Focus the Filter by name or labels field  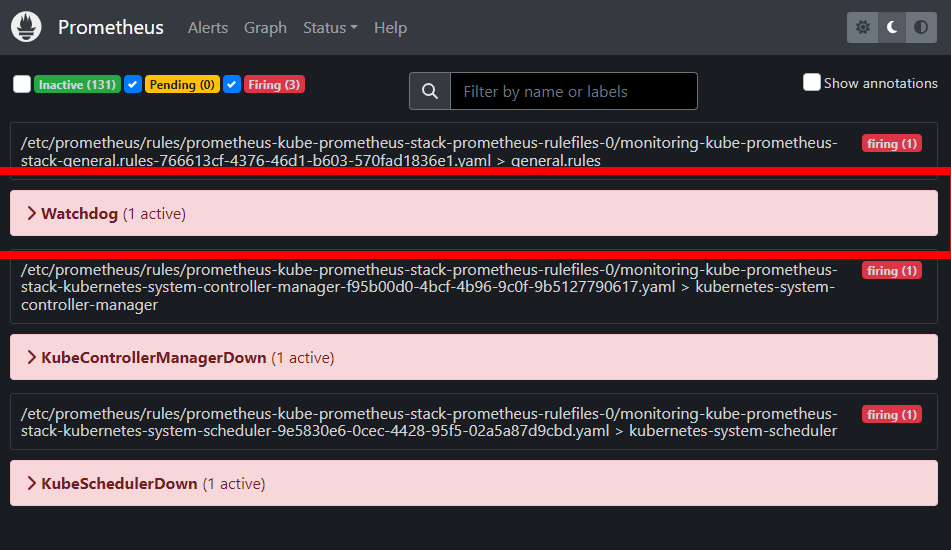(x=574, y=91)
